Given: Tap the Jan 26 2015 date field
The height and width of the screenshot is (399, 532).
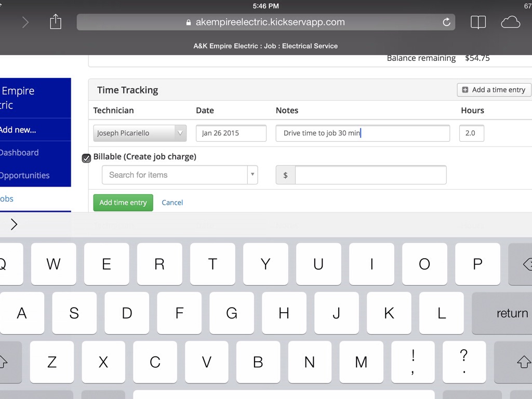Looking at the screenshot, I should click(x=231, y=133).
